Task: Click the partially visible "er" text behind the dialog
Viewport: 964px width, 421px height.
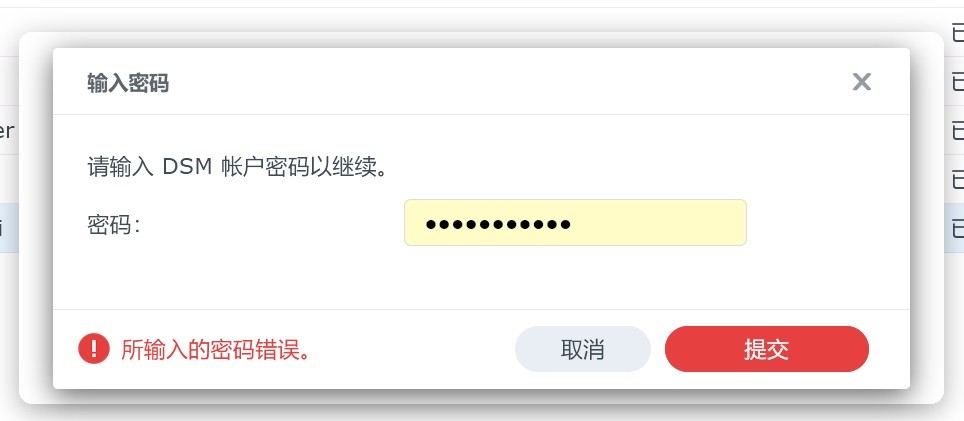Action: [x=7, y=130]
